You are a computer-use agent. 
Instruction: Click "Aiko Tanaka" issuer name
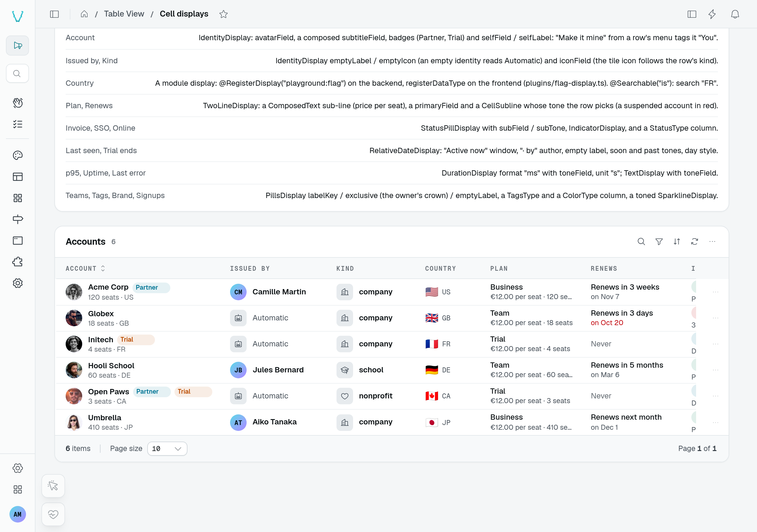(274, 422)
